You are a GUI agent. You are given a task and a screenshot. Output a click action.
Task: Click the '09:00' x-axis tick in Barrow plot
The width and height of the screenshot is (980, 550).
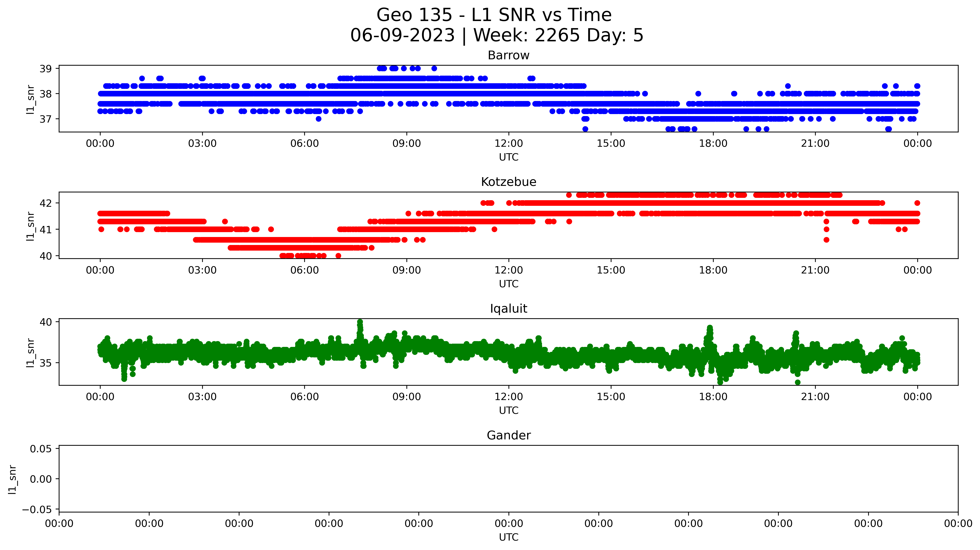click(x=407, y=143)
